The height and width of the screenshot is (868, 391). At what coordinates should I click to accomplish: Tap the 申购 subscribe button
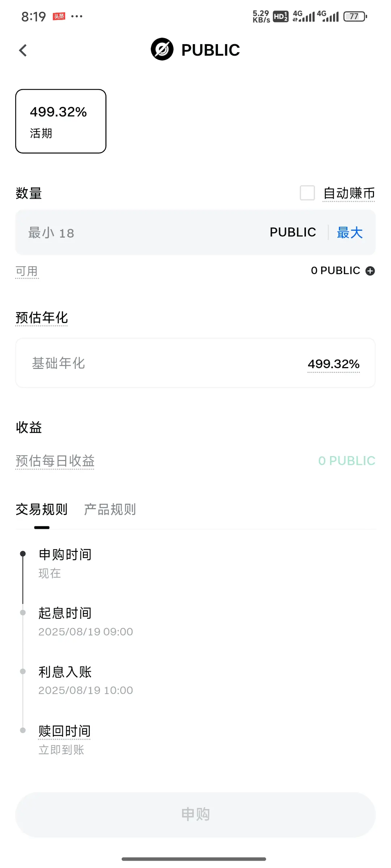point(195,814)
